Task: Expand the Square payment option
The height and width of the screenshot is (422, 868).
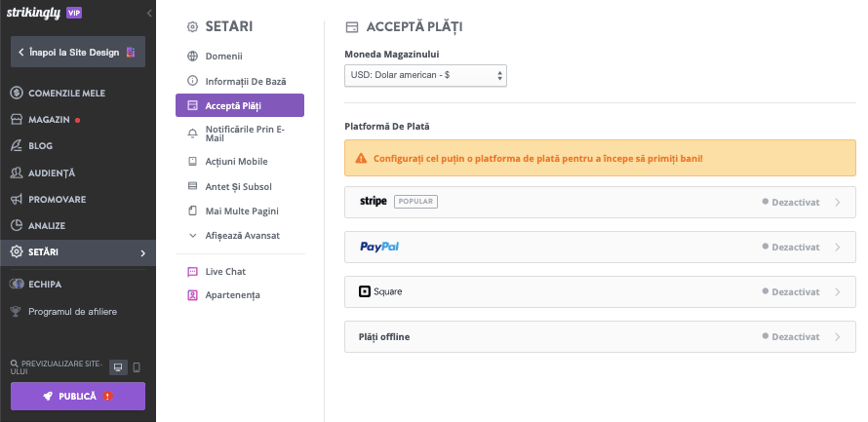Action: [600, 291]
